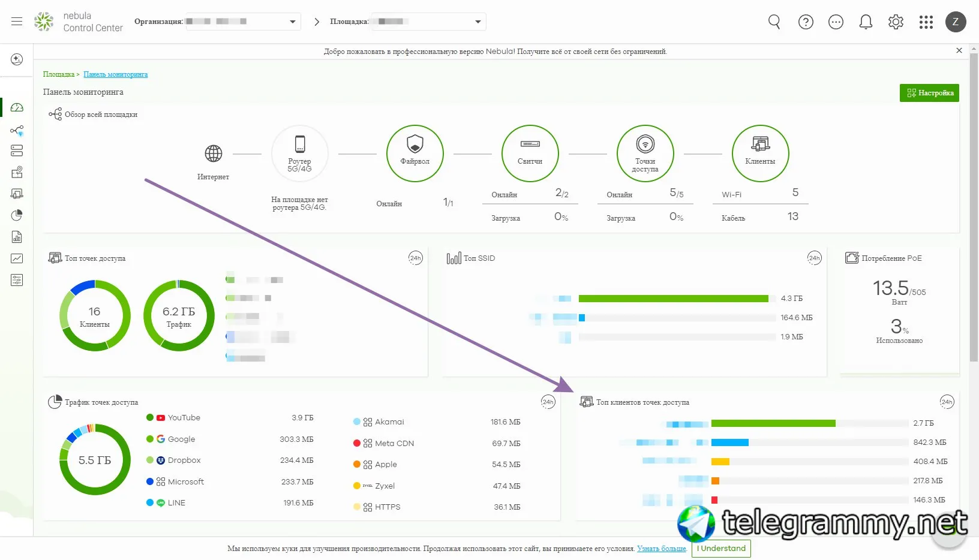
Task: Open the help question mark icon
Action: [x=806, y=22]
